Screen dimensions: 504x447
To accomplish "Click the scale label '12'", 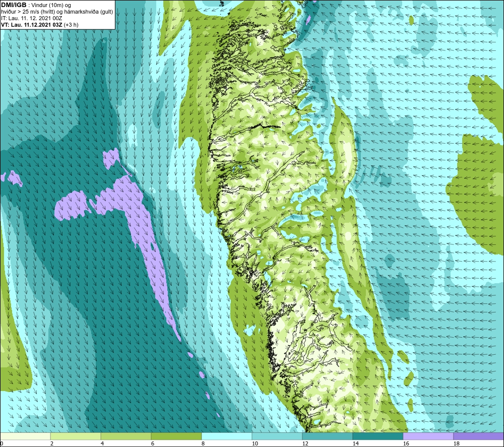I will [x=305, y=444].
